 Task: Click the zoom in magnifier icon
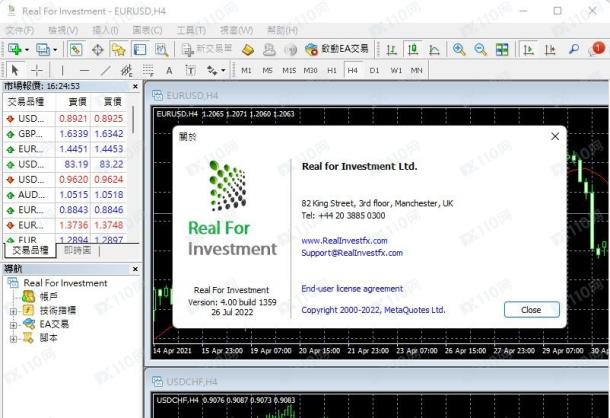[459, 49]
